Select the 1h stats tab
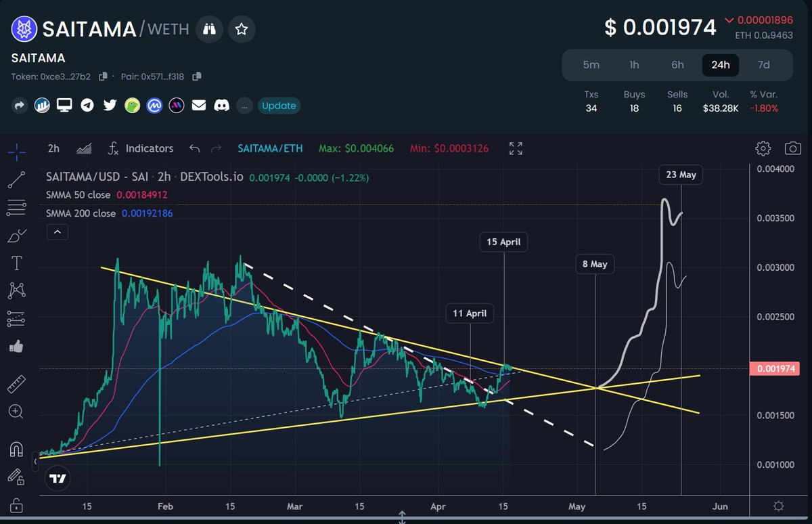The height and width of the screenshot is (524, 812). [634, 65]
